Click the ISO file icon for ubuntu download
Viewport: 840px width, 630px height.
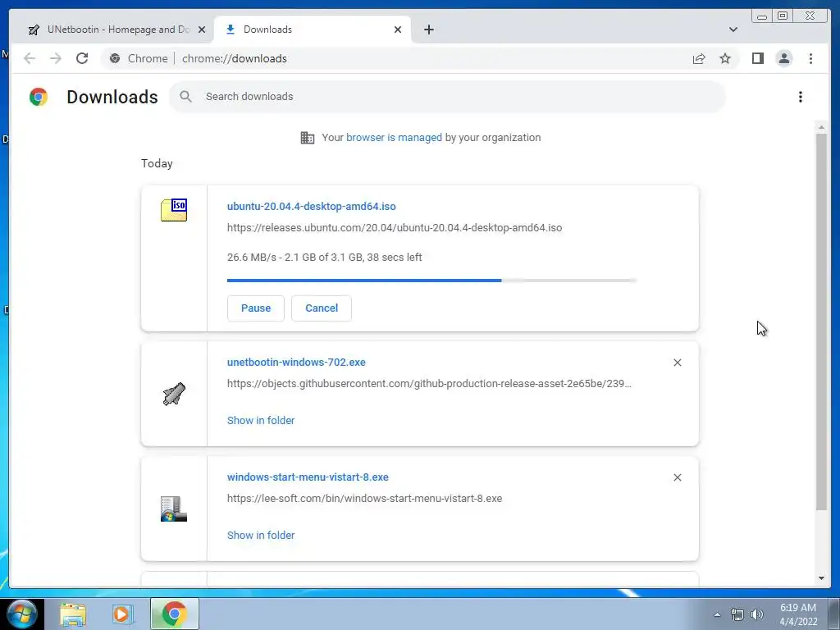pos(174,210)
